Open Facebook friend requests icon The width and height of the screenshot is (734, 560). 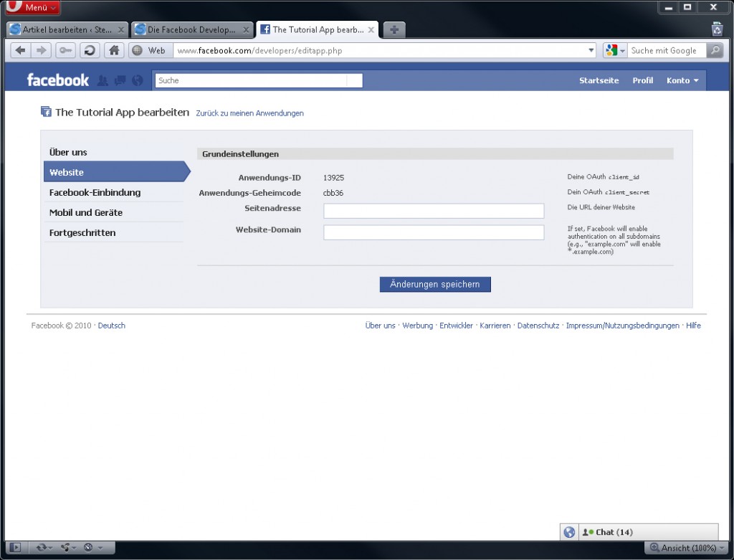coord(103,80)
